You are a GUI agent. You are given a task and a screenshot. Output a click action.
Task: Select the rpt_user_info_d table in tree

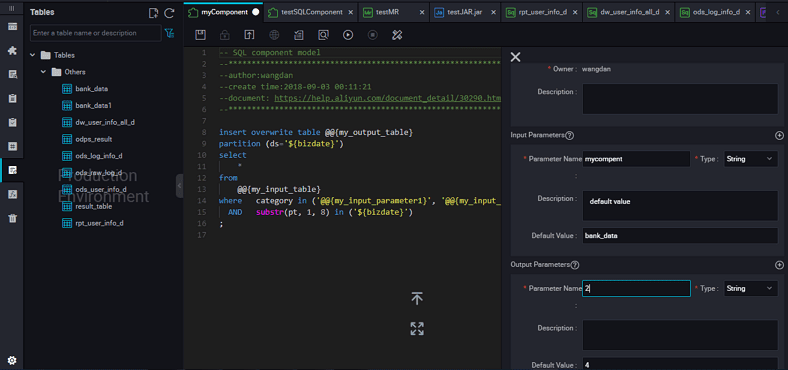pyautogui.click(x=100, y=223)
